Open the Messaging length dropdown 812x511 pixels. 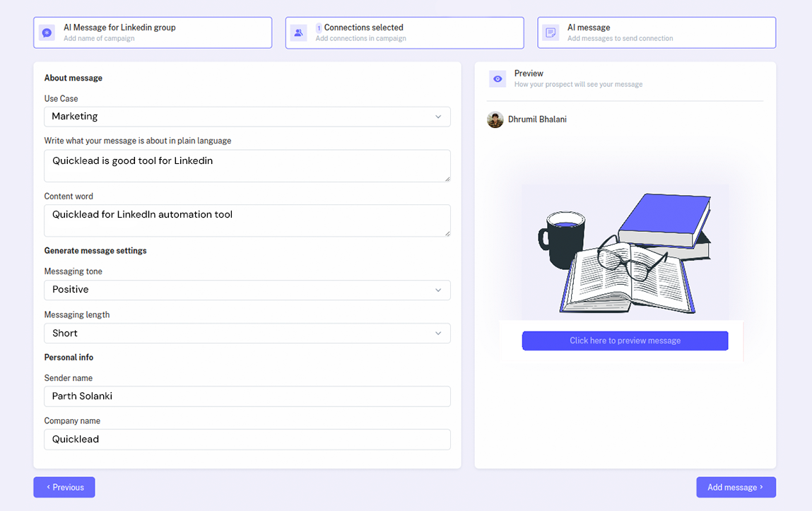click(247, 333)
